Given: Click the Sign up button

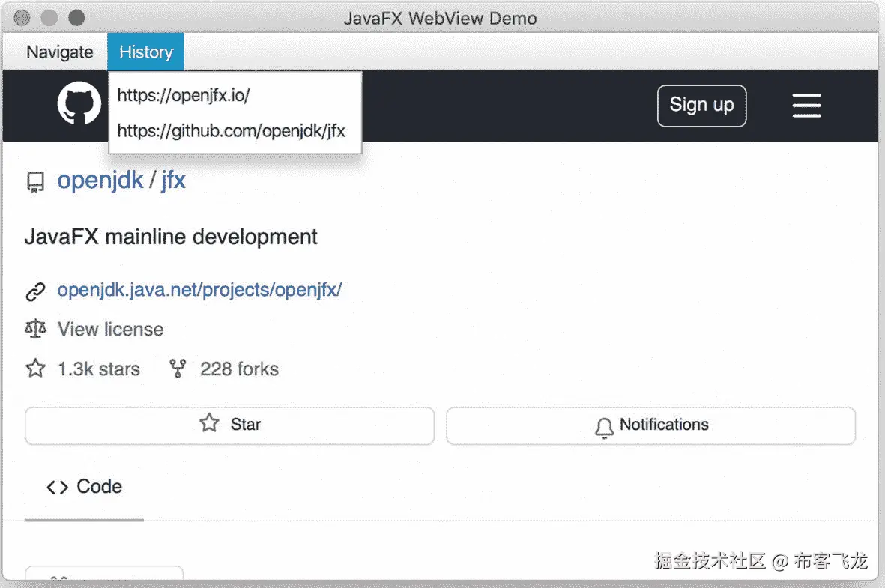Looking at the screenshot, I should pyautogui.click(x=701, y=106).
